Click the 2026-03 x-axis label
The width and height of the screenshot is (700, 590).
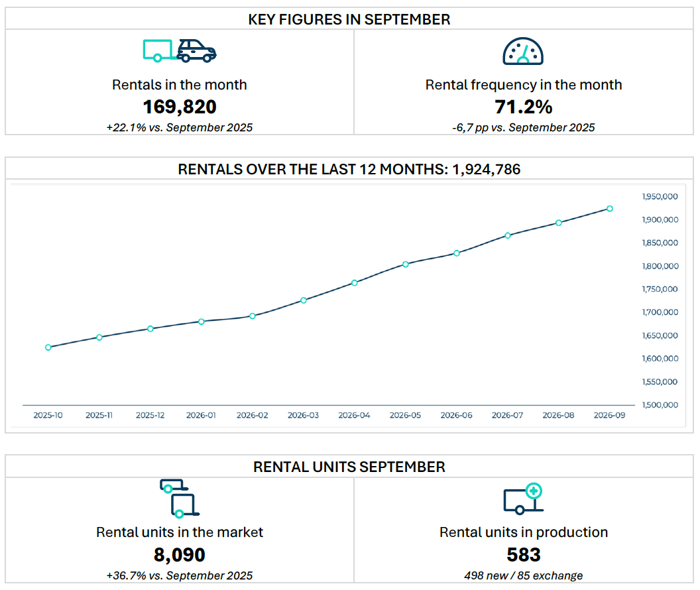[304, 416]
